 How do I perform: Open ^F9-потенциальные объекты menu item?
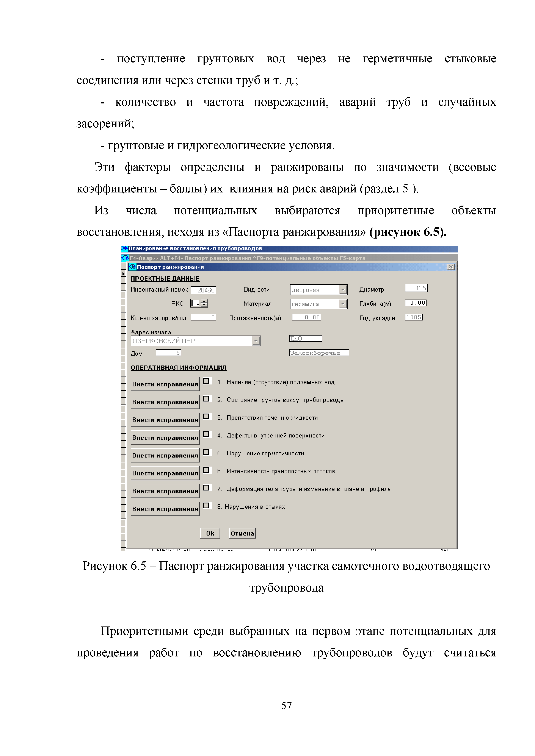(295, 258)
